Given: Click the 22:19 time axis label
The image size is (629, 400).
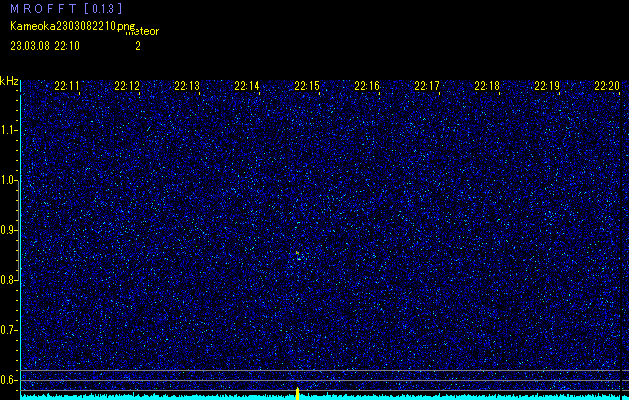Looking at the screenshot, I should point(547,86).
